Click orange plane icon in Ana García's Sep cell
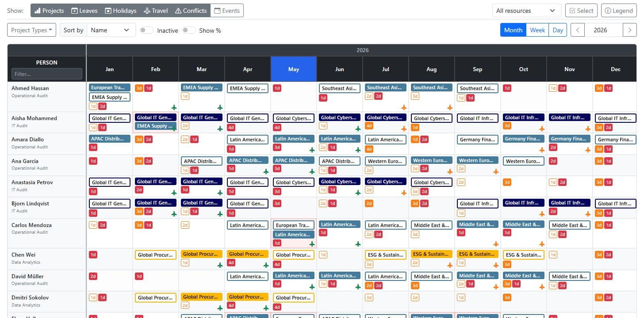Viewport: 644px width, 318px height. [496, 171]
